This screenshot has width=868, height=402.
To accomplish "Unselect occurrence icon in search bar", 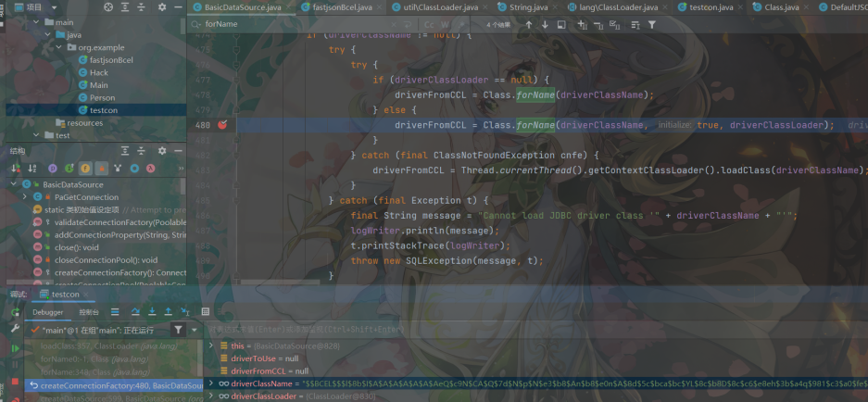I will point(598,24).
